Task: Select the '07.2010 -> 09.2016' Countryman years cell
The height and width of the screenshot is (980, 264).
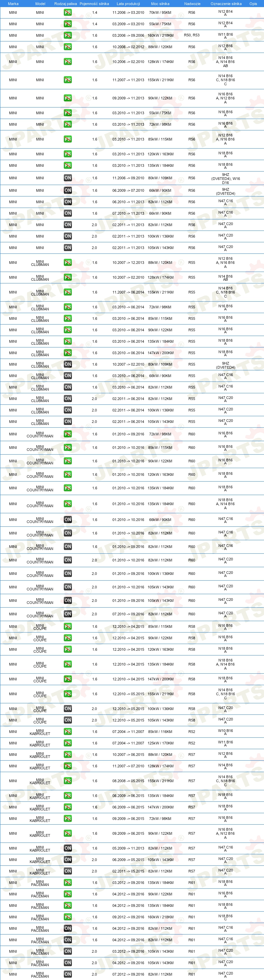Action: pos(128,614)
